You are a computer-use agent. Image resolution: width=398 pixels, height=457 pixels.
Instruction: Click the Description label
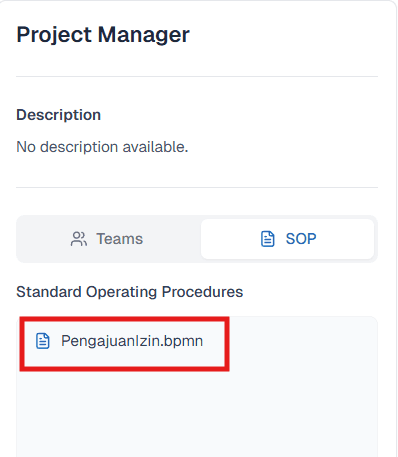coord(59,115)
